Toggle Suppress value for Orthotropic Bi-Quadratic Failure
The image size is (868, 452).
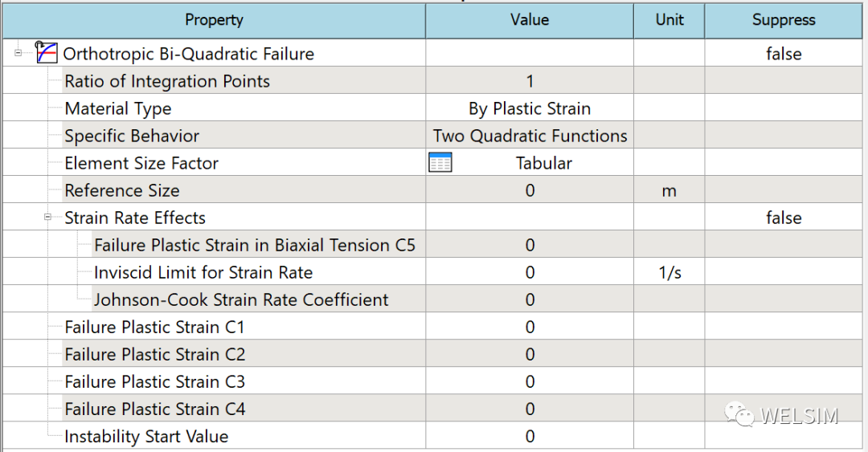[784, 54]
